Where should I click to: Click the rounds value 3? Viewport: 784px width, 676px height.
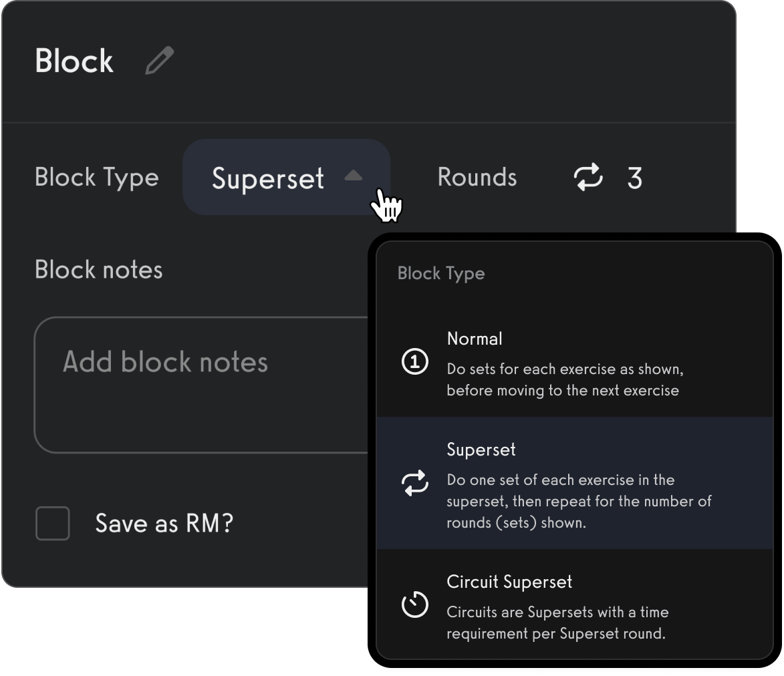pos(634,178)
